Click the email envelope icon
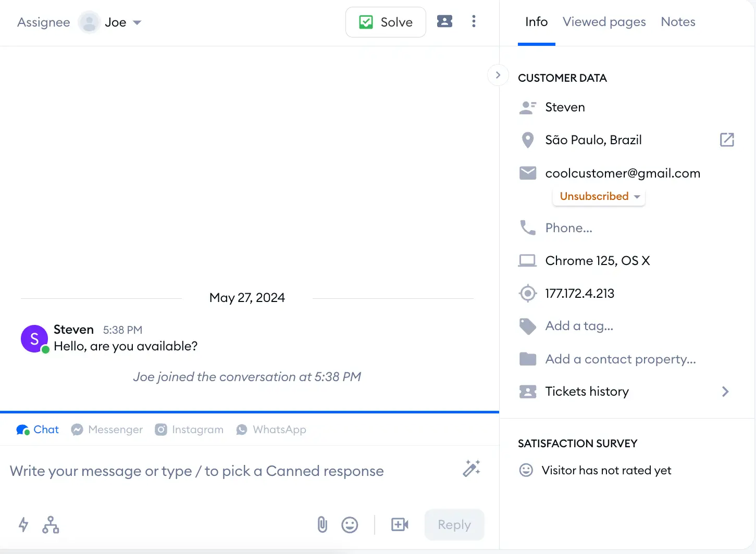Viewport: 756px width, 554px height. click(x=528, y=173)
